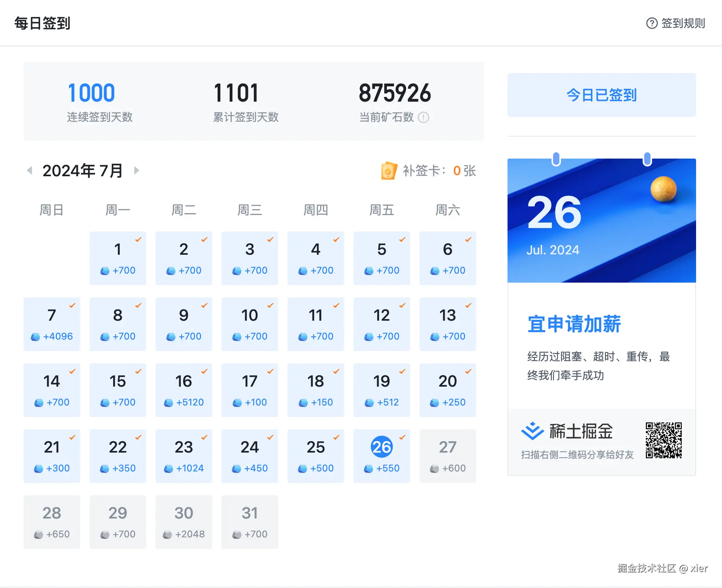Click the check mark on July 13

pyautogui.click(x=469, y=304)
